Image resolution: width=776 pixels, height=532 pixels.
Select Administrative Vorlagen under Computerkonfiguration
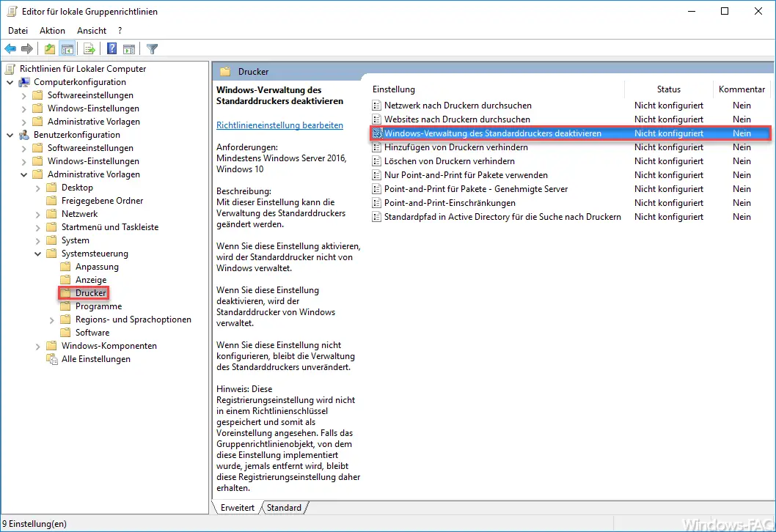[x=94, y=122]
